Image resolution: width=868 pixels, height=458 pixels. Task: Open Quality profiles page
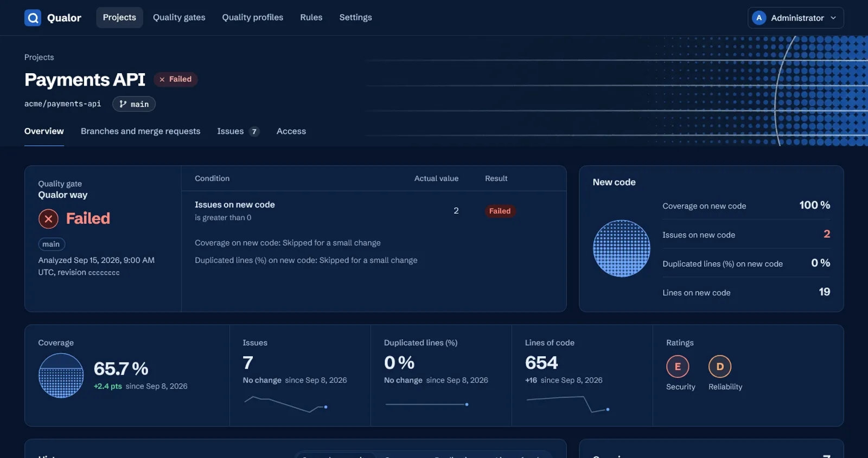click(253, 17)
